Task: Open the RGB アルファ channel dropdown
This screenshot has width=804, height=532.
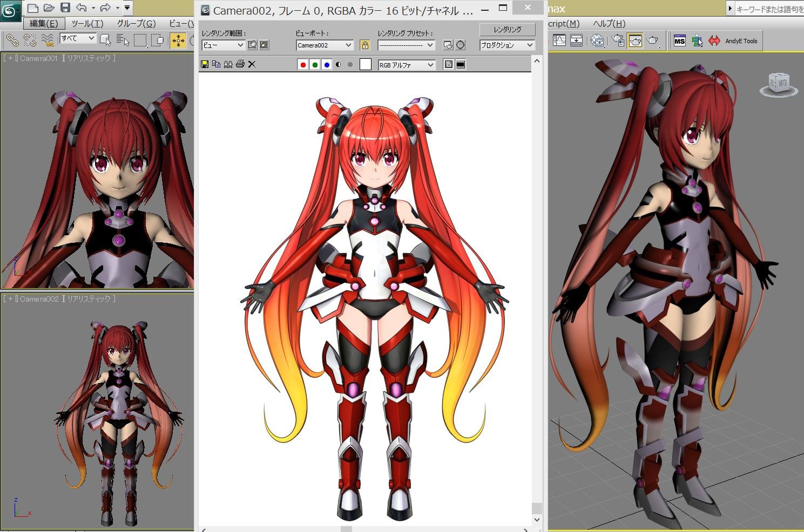Action: (x=407, y=65)
